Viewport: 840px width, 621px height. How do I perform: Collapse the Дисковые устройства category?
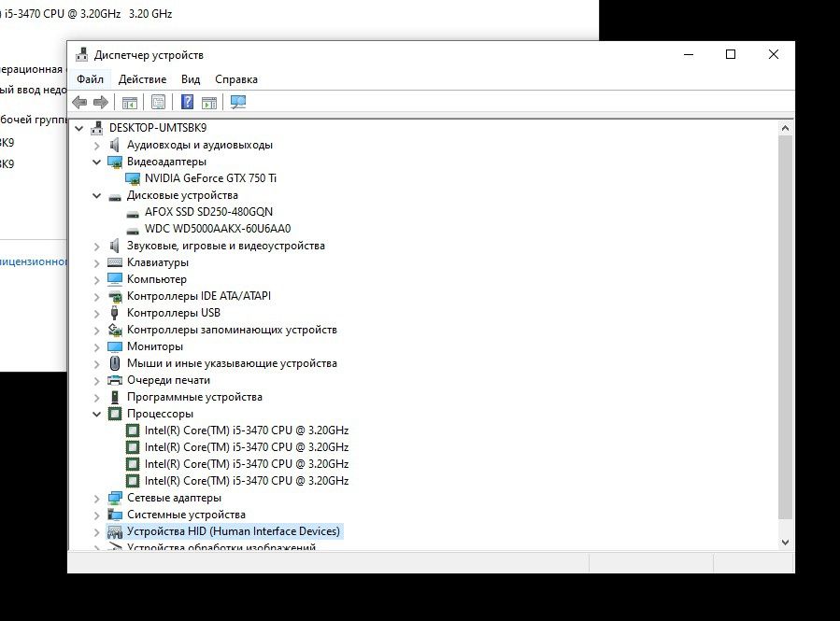pyautogui.click(x=97, y=195)
